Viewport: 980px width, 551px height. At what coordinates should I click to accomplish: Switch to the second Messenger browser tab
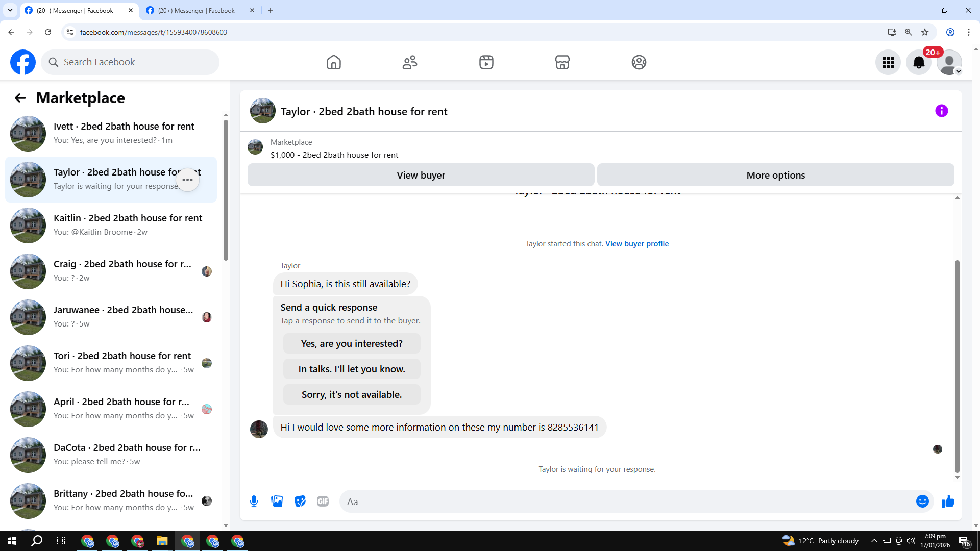197,10
